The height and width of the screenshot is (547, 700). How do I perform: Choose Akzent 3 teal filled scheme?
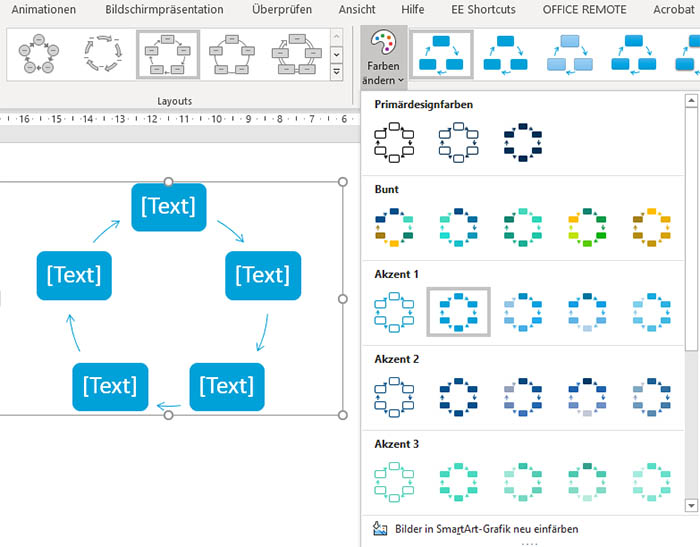458,482
